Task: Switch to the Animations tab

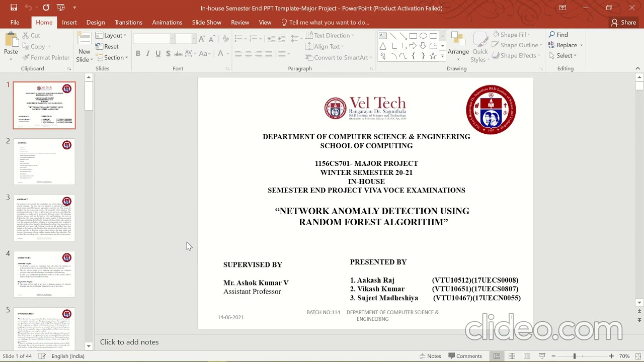Action: [167, 22]
